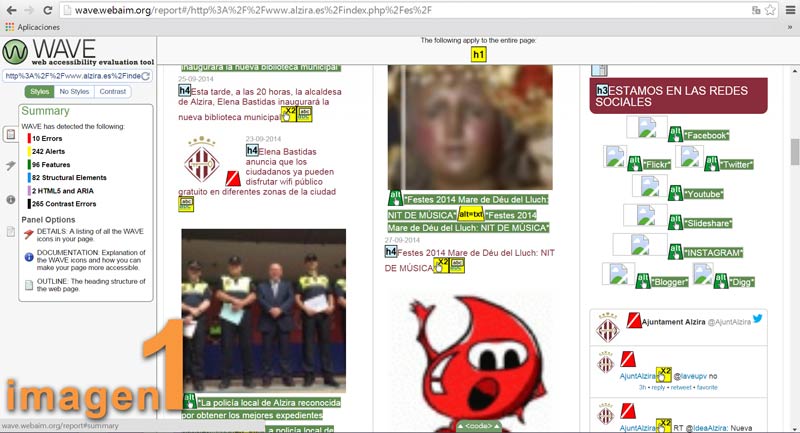Screen dimensions: 800x433
Task: Click the alt icon before green 'Festes 2014 Mare de Déu' text
Action: tap(395, 198)
